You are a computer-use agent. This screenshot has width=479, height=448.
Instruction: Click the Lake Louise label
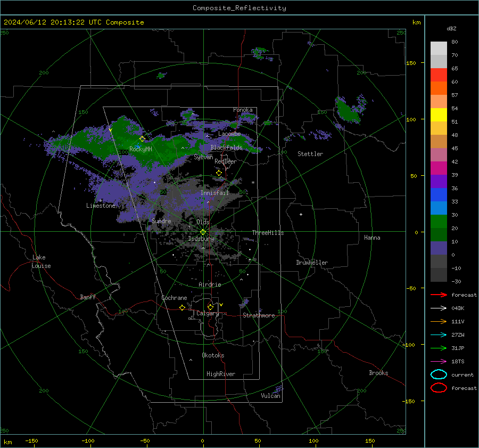(41, 262)
